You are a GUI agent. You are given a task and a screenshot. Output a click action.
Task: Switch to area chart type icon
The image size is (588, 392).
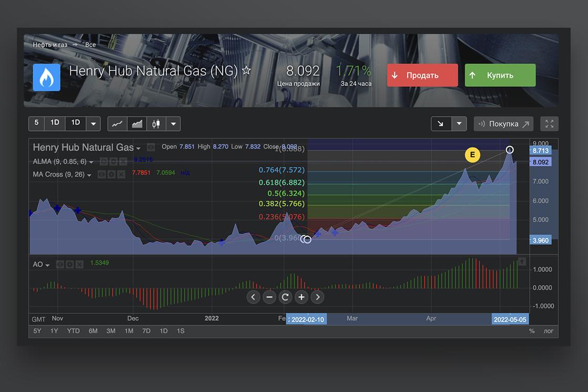click(x=137, y=123)
